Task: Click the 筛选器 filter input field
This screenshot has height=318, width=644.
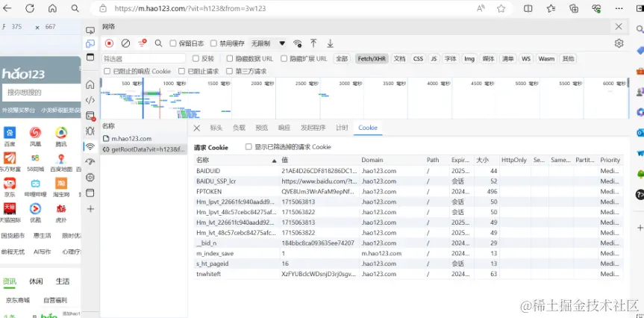Action: click(x=144, y=59)
